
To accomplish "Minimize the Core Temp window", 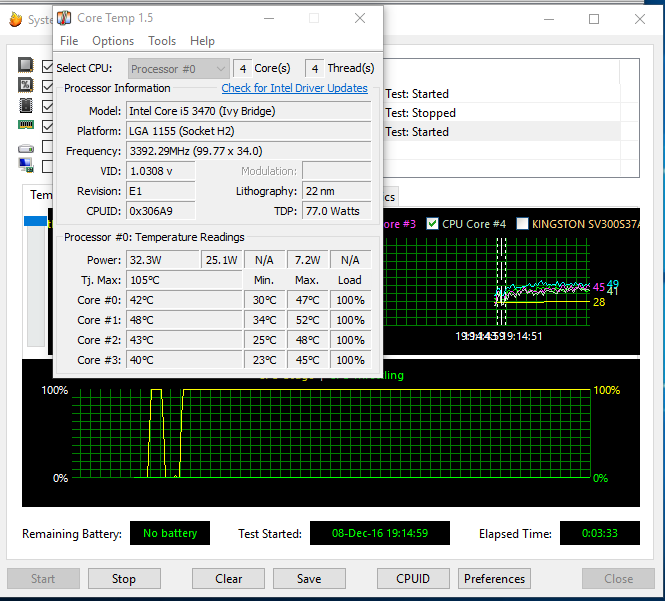I will click(269, 18).
